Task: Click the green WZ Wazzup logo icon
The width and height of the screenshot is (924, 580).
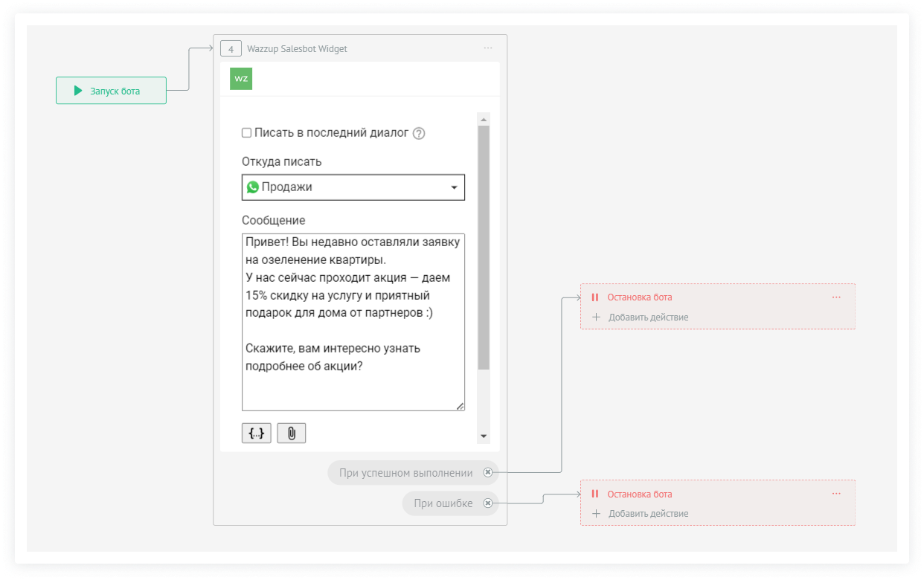Action: tap(241, 78)
